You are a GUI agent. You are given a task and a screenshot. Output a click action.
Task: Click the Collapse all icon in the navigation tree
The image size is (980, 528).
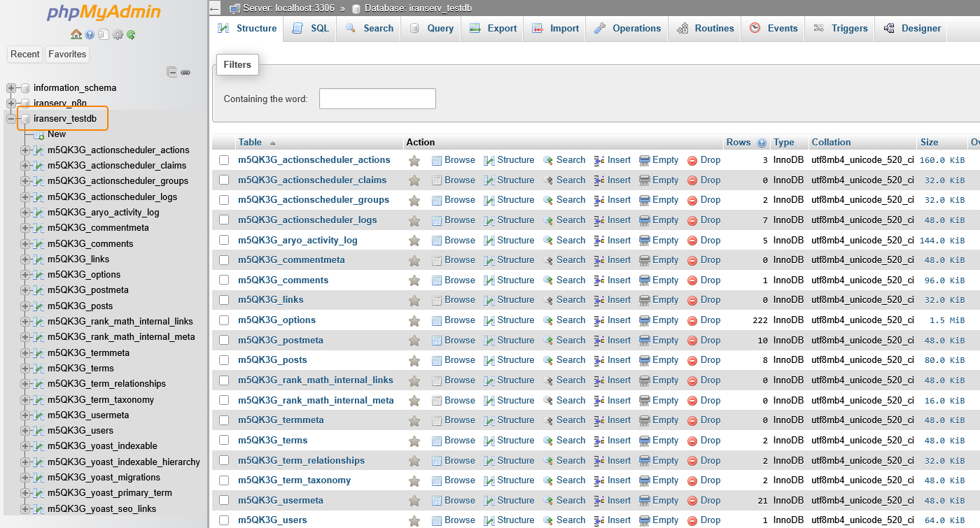[171, 72]
